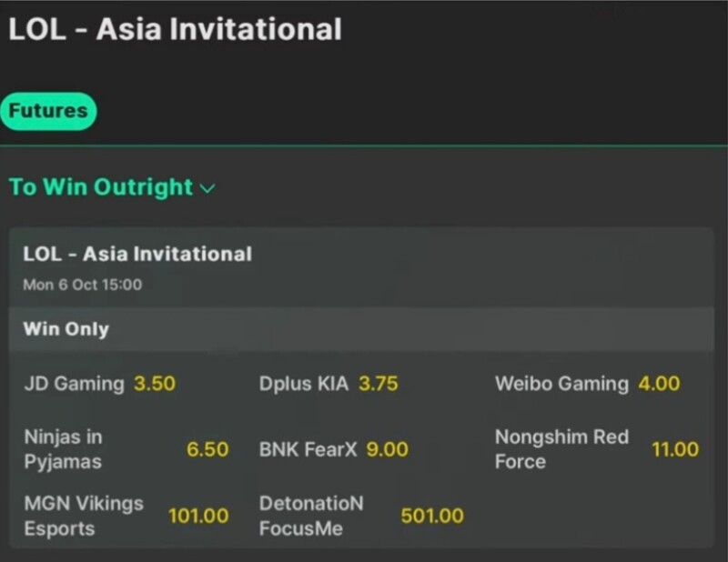The height and width of the screenshot is (562, 728).
Task: Select the 501.00 odds value
Action: 432,516
